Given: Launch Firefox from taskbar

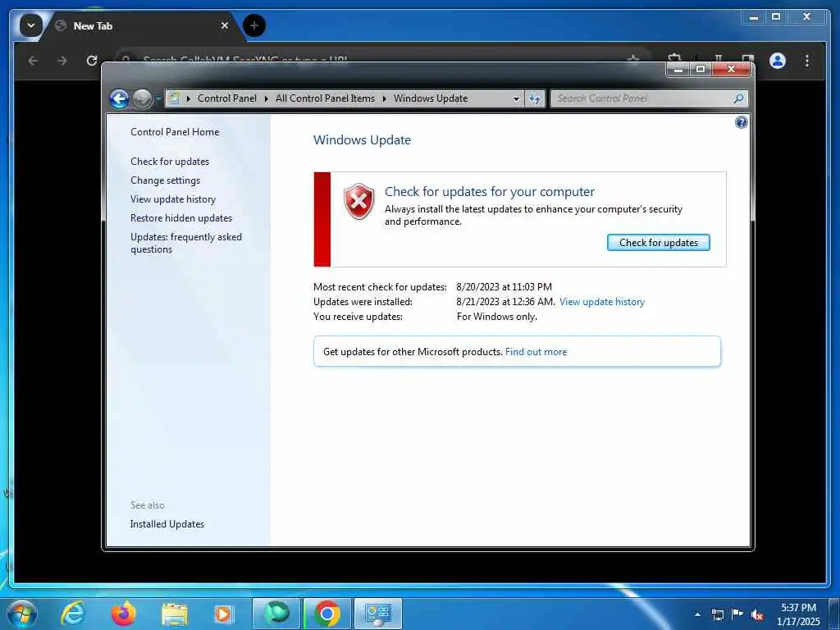Looking at the screenshot, I should click(x=124, y=614).
